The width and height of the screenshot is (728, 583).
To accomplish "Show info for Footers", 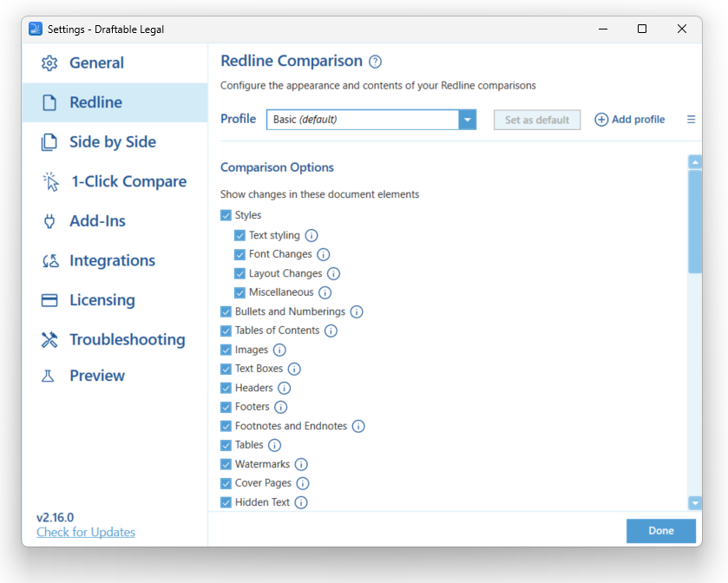I will click(x=281, y=407).
